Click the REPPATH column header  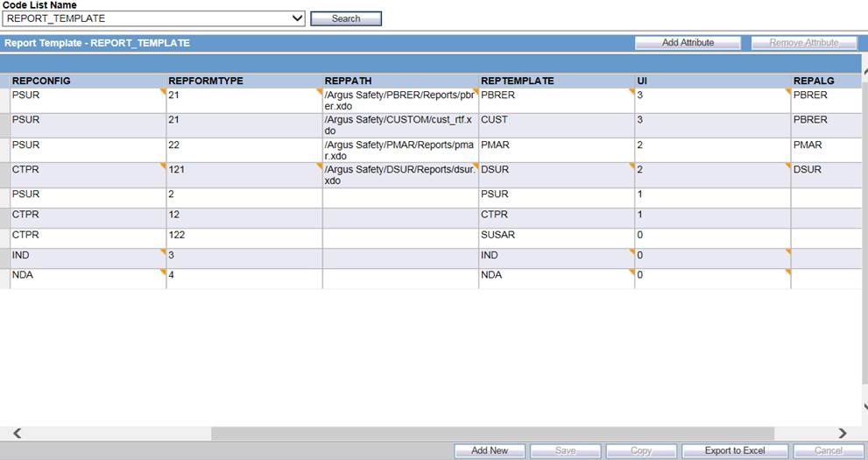click(x=401, y=81)
